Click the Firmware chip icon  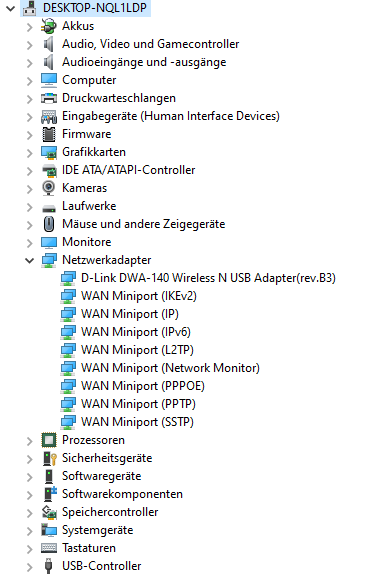tap(49, 134)
